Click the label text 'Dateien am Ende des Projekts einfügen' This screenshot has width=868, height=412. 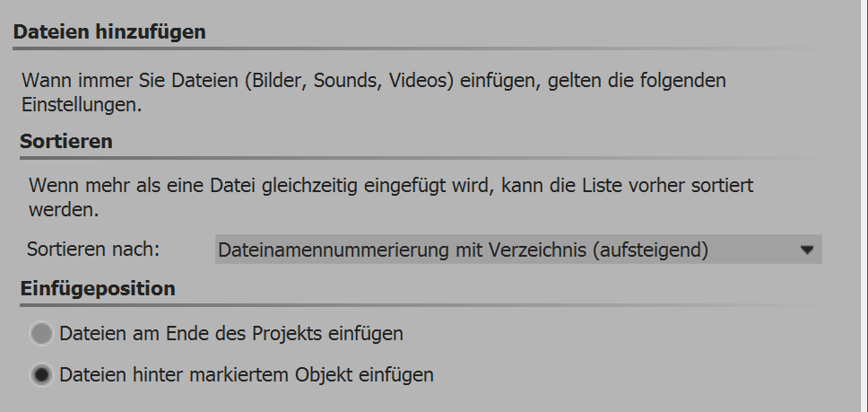231,334
